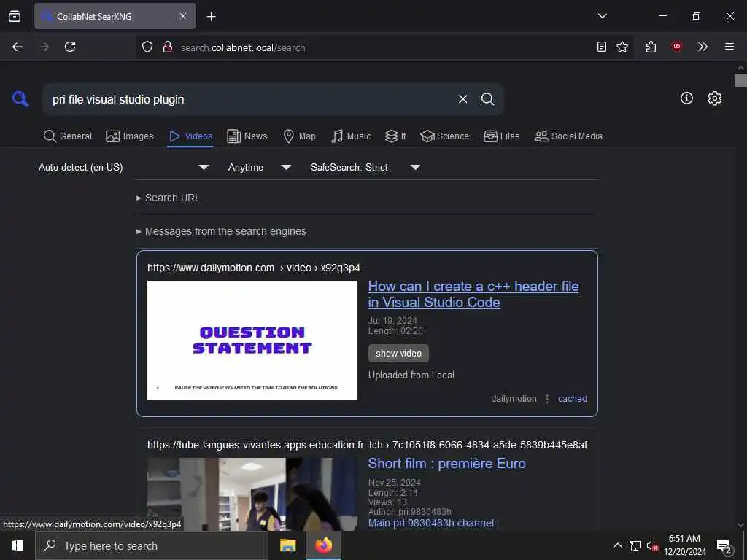
Task: Toggle reader view icon in address bar
Action: [602, 47]
